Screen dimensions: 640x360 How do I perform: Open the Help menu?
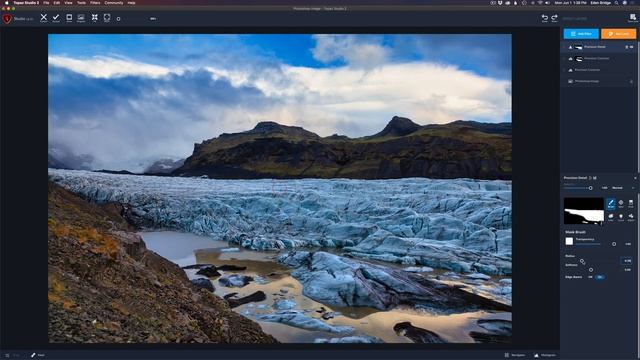click(131, 3)
